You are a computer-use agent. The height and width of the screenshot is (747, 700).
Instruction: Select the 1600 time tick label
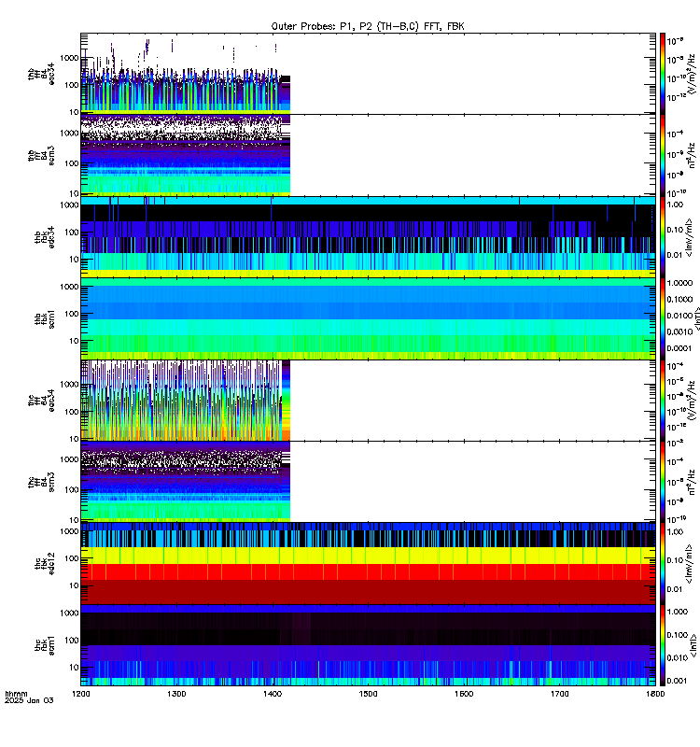464,694
